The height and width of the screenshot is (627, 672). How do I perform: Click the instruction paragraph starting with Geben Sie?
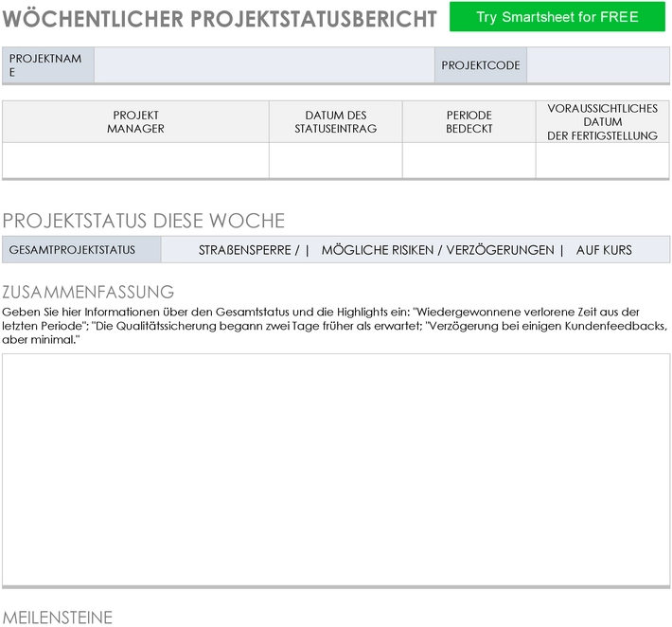point(334,326)
